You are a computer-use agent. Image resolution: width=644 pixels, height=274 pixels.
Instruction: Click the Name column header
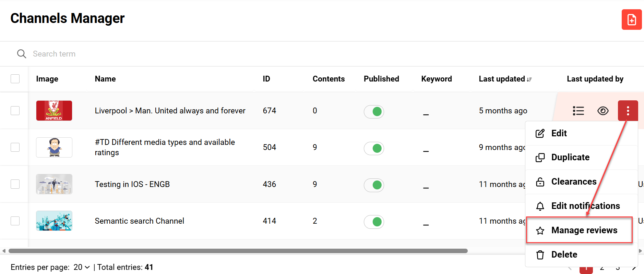pos(105,79)
